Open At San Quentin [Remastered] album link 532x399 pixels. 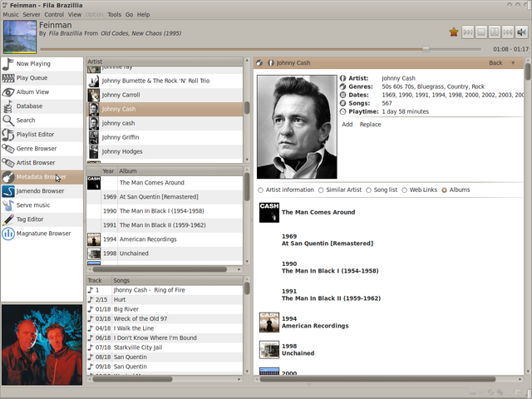pos(328,244)
